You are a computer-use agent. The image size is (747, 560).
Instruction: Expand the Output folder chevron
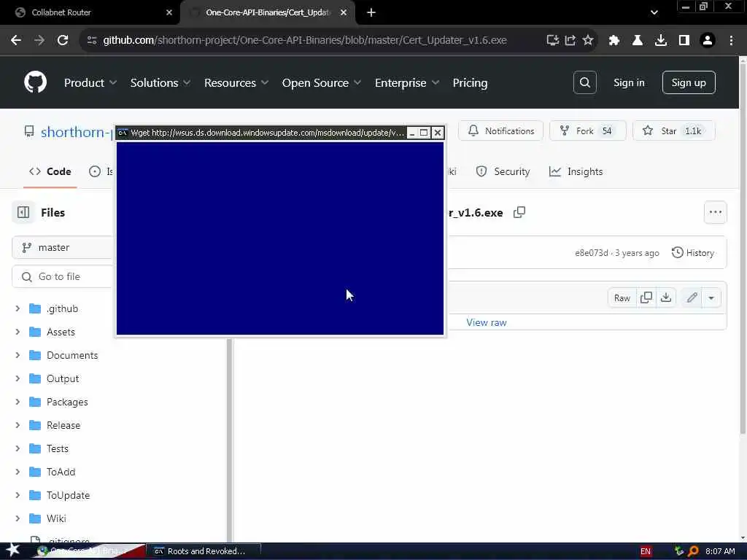18,378
